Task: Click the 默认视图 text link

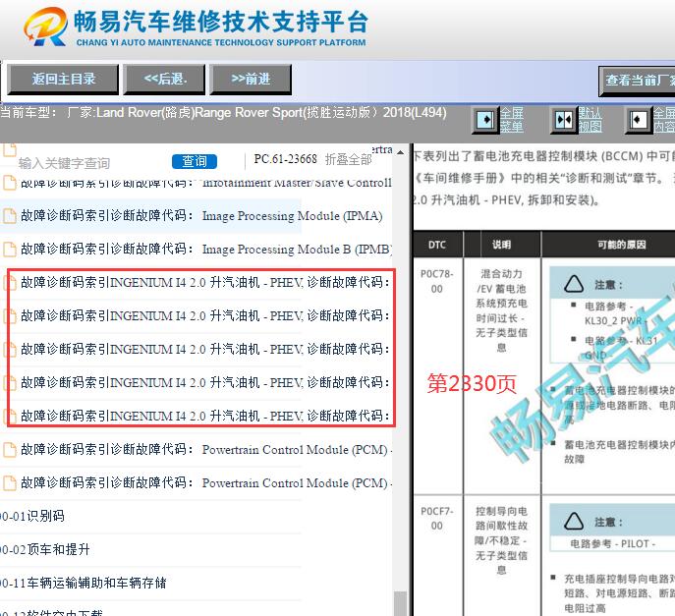Action: [590, 120]
